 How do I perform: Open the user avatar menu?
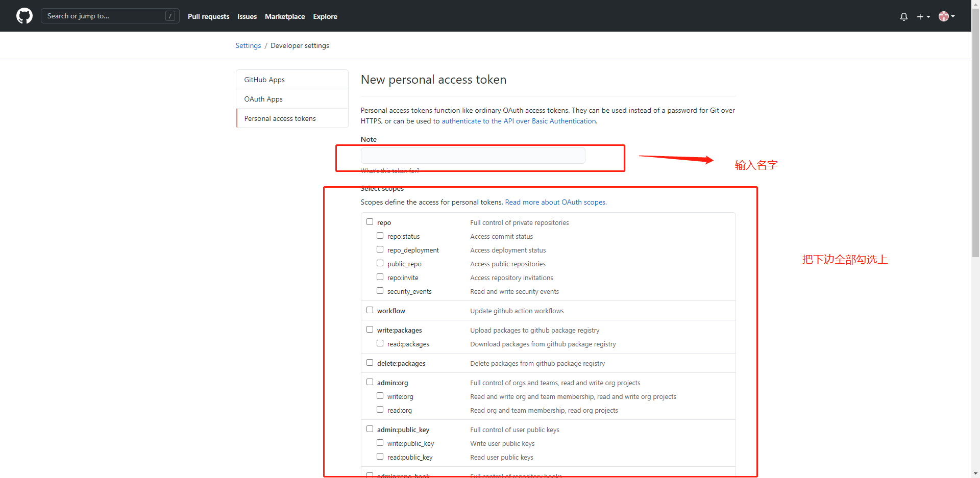[x=946, y=16]
